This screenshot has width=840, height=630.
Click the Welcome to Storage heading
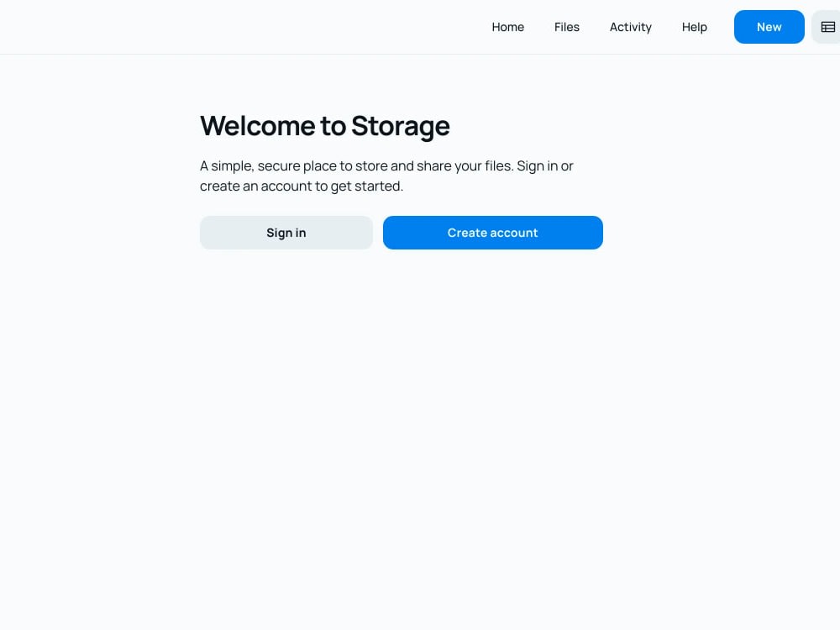pos(325,126)
